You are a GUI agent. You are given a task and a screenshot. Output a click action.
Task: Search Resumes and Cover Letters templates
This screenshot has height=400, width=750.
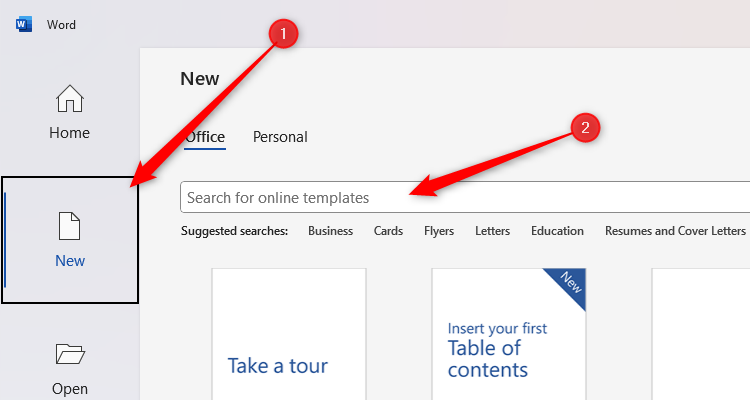(x=675, y=231)
